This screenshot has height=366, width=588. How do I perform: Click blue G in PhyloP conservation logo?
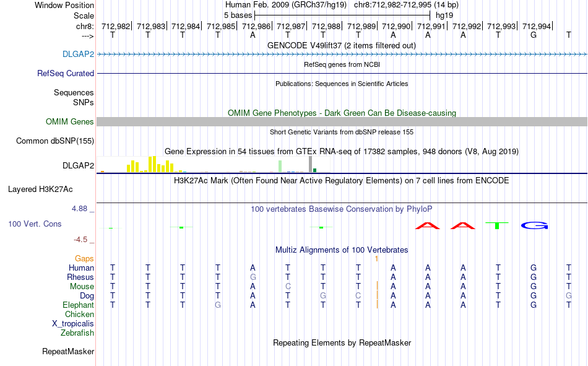pos(534,225)
